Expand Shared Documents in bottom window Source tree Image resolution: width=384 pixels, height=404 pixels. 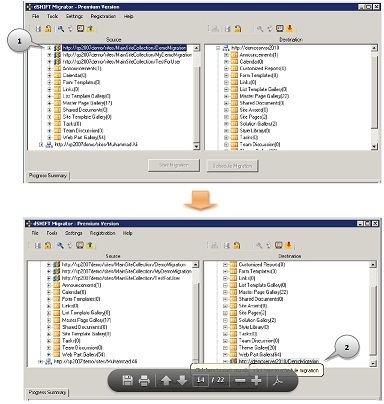click(48, 327)
